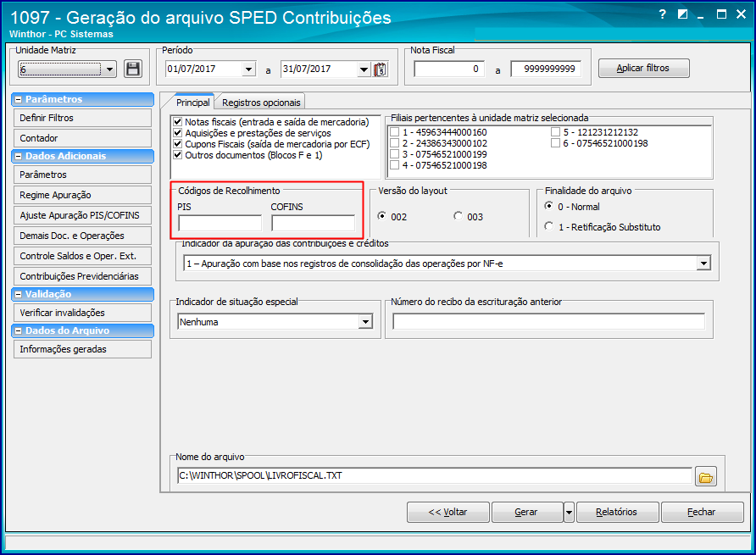Open Contribuições Previdenciárias
The width and height of the screenshot is (756, 555).
[82, 276]
